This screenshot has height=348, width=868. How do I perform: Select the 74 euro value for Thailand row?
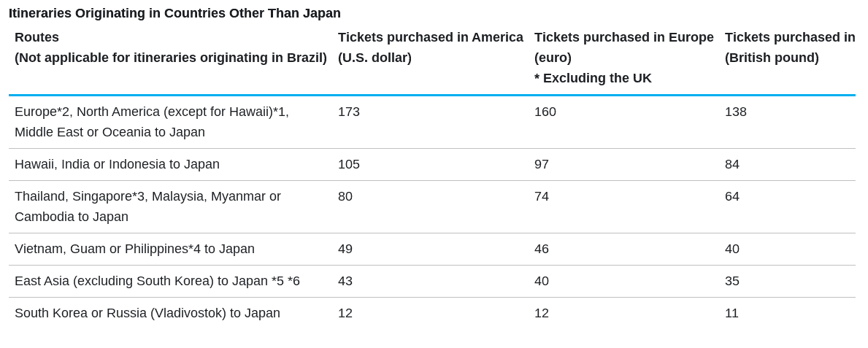pyautogui.click(x=542, y=196)
